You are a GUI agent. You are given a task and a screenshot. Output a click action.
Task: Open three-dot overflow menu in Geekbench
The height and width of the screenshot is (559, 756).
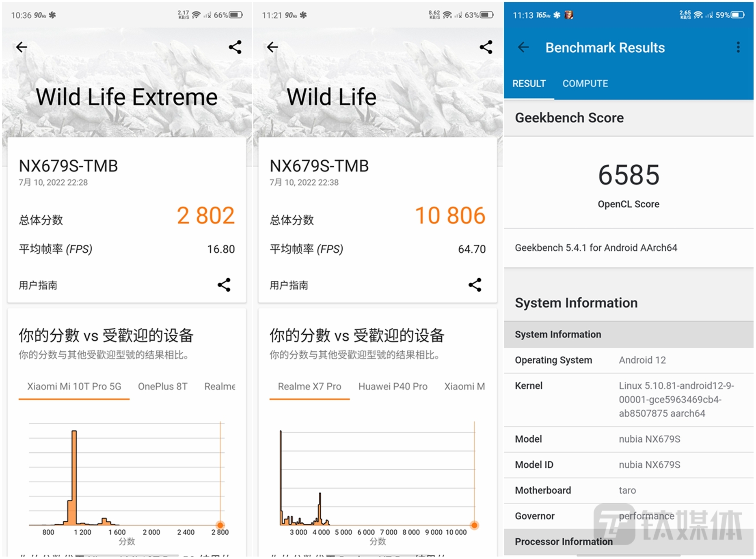[738, 47]
